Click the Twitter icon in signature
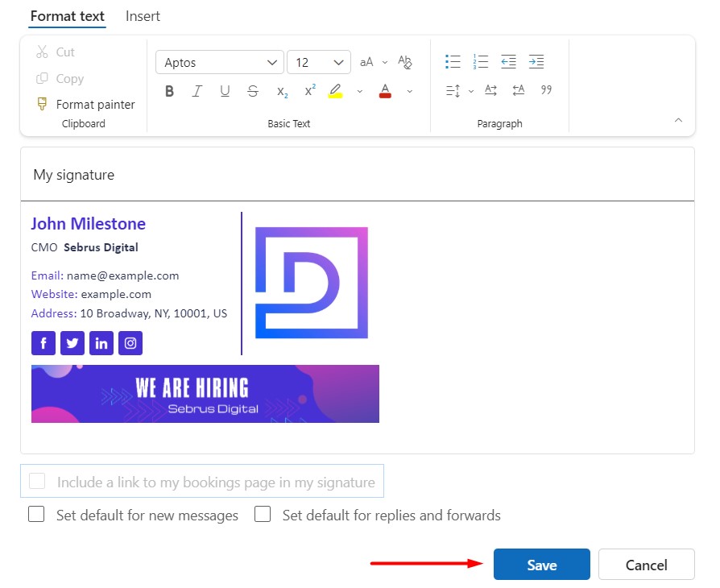This screenshot has width=720, height=588. pyautogui.click(x=72, y=343)
